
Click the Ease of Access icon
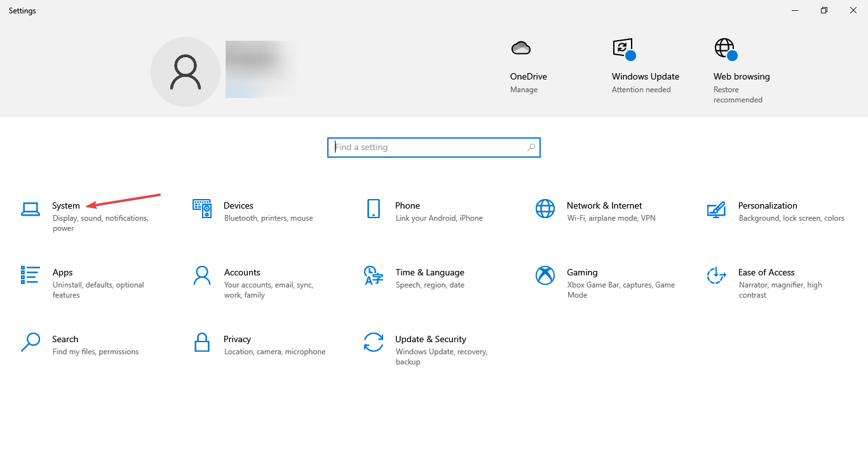(x=716, y=275)
